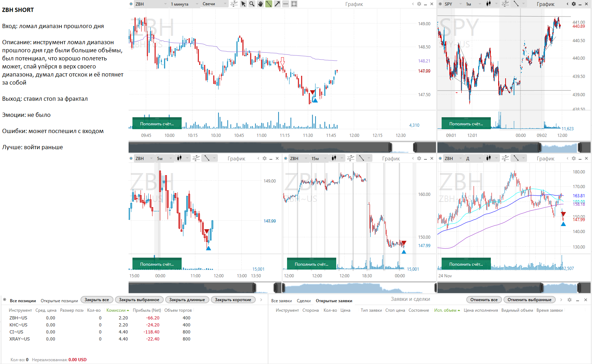Screen dimensions: 592x364
Task: Select line drawing tool in ZBH 5м chart
Action: click(x=207, y=158)
